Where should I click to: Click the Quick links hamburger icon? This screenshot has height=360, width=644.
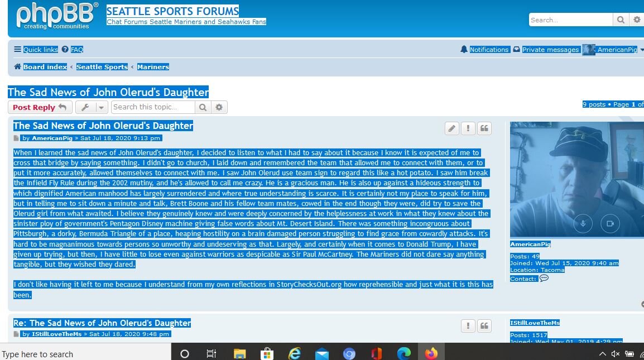[17, 49]
